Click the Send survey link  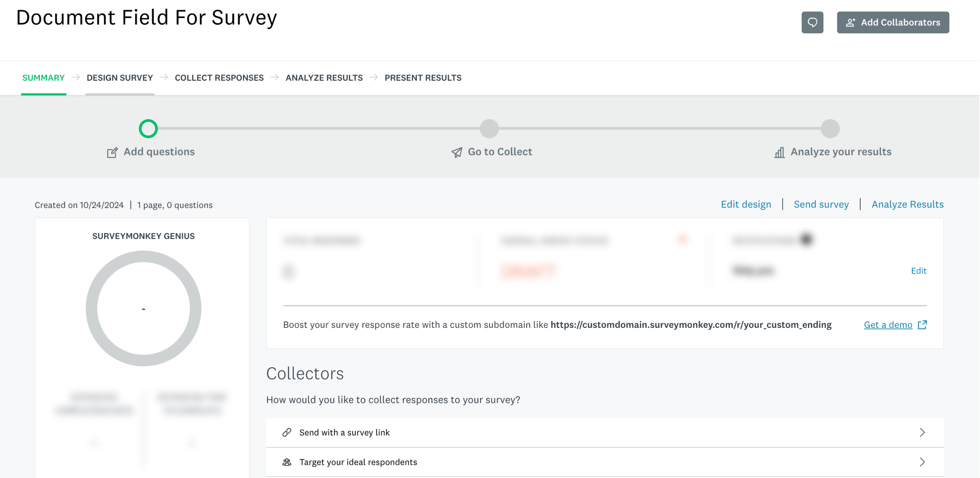coord(821,205)
